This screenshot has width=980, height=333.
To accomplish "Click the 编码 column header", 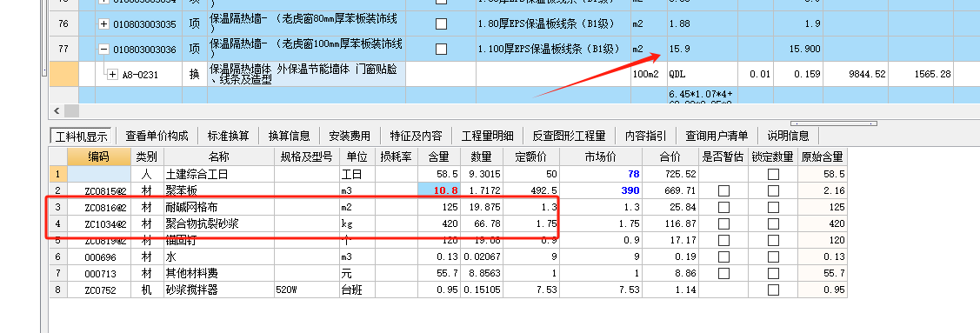I will (99, 157).
